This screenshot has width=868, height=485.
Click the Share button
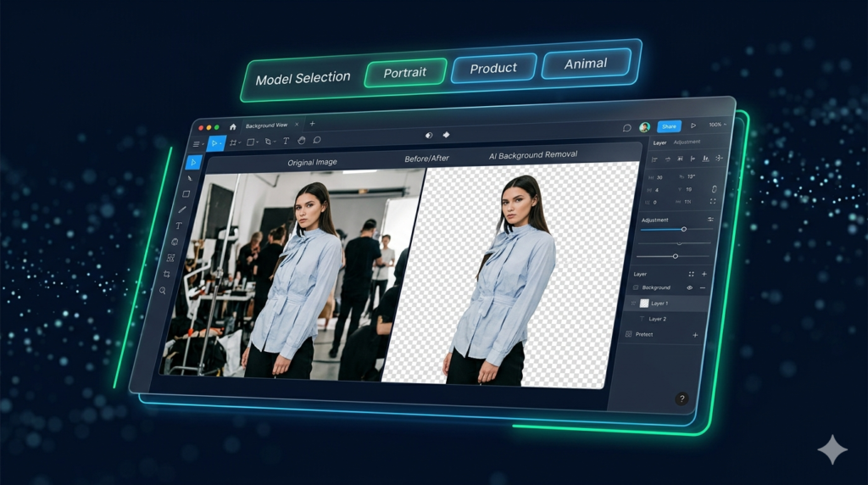click(x=669, y=126)
